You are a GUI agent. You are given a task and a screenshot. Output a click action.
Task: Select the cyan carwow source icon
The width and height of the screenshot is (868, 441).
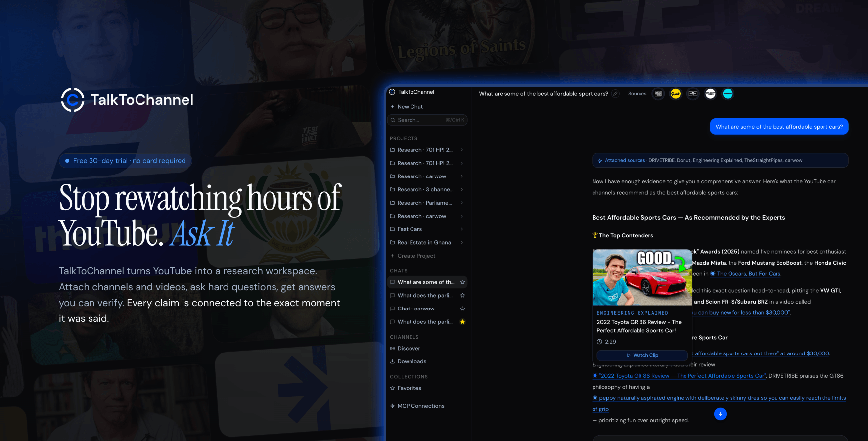click(728, 94)
